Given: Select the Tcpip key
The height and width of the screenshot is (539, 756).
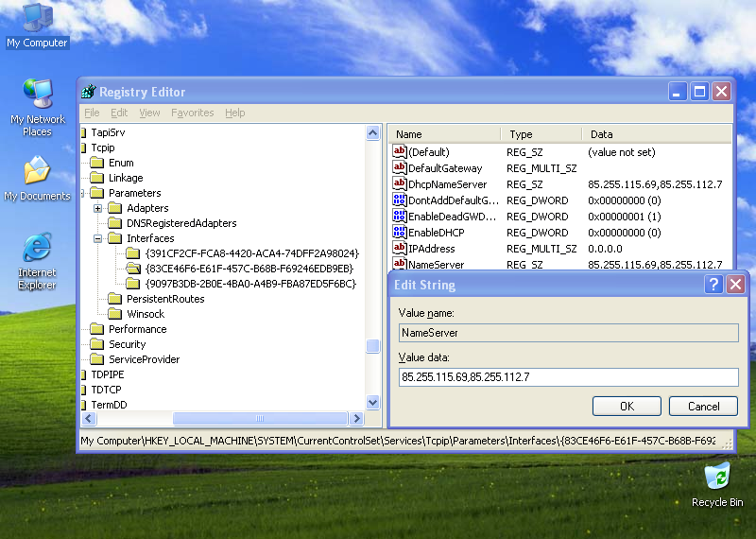Looking at the screenshot, I should [x=103, y=148].
